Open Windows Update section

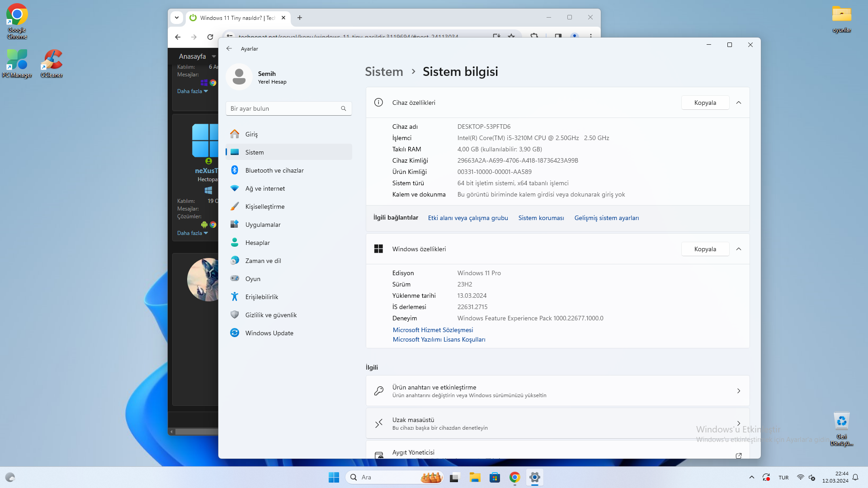point(269,333)
